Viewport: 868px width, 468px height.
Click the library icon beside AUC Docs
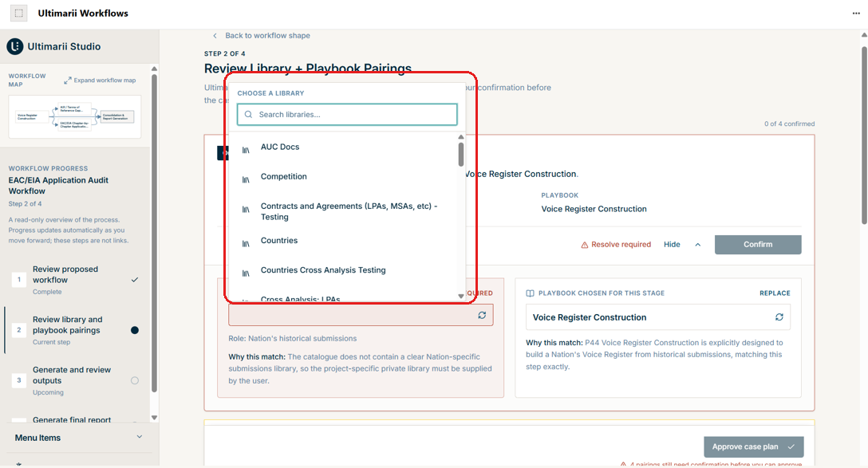pyautogui.click(x=246, y=150)
